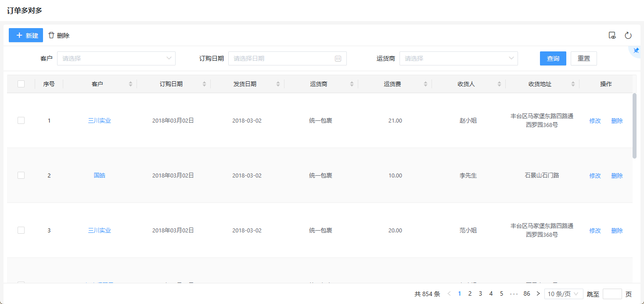Click the refresh table icon
Screen dimensions: 644x304
point(628,36)
